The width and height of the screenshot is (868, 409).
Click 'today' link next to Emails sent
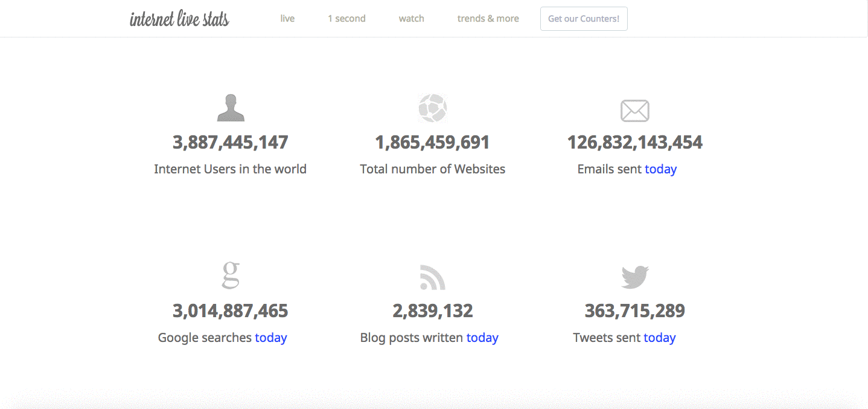point(660,169)
